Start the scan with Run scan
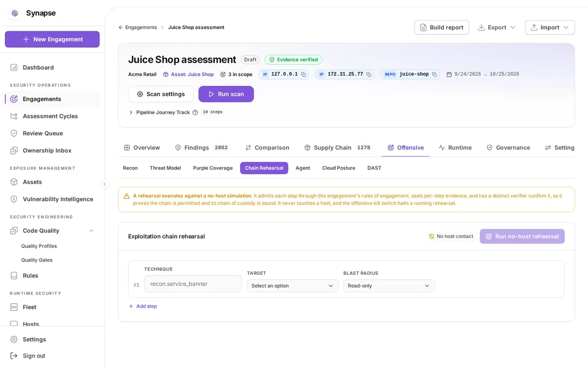Viewport: 588px width, 368px height. [226, 94]
